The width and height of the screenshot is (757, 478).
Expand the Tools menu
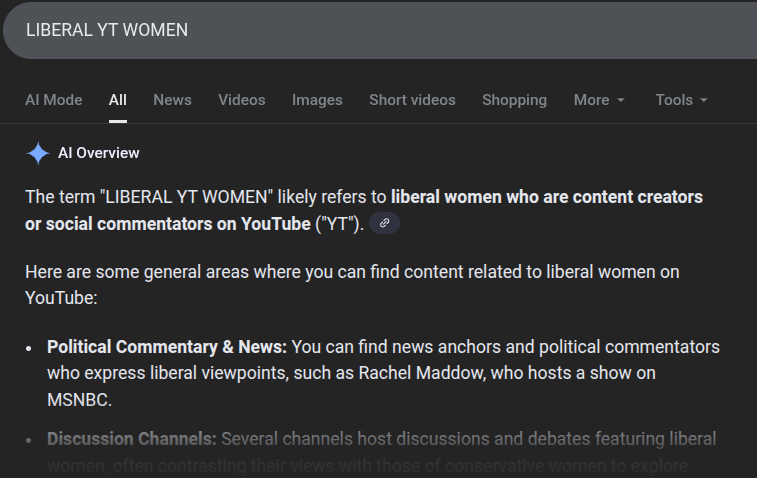click(680, 100)
